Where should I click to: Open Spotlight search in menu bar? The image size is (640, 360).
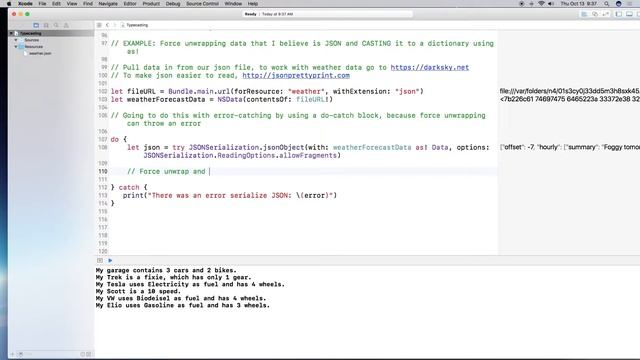point(607,4)
